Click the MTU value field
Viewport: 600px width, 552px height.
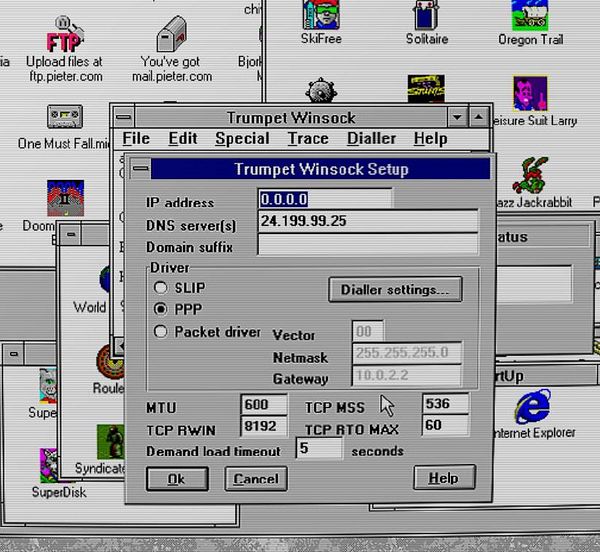(264, 404)
